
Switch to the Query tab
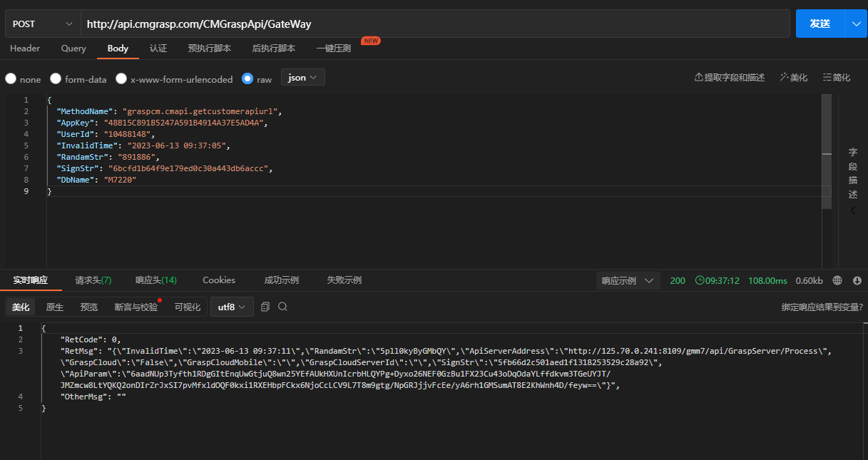[x=73, y=48]
